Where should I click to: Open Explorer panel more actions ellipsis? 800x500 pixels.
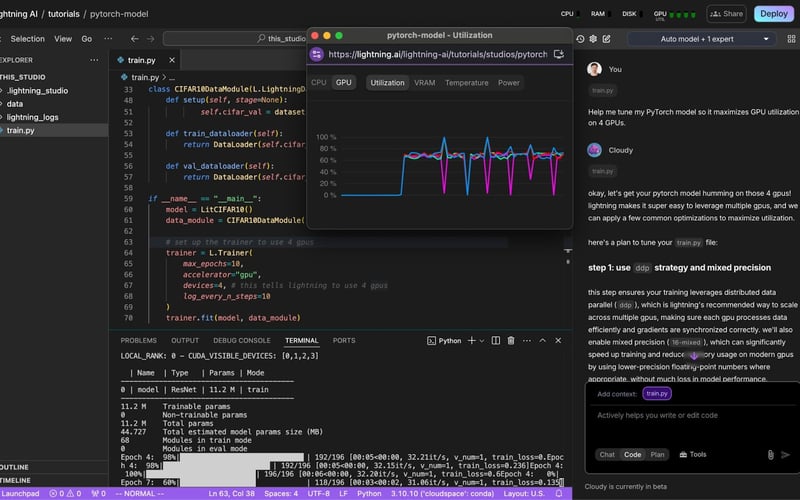click(x=94, y=60)
